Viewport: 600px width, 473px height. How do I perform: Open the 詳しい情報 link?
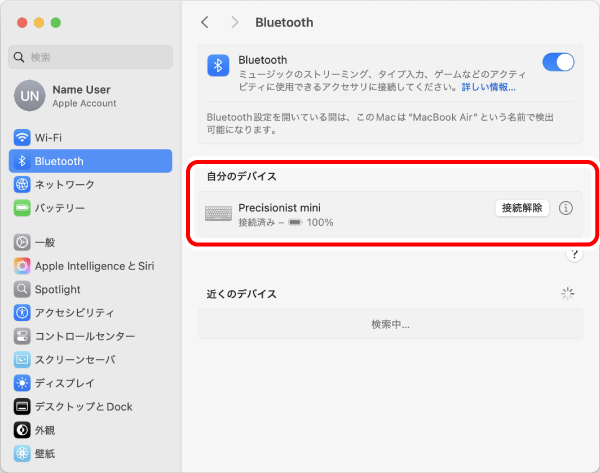(x=488, y=87)
